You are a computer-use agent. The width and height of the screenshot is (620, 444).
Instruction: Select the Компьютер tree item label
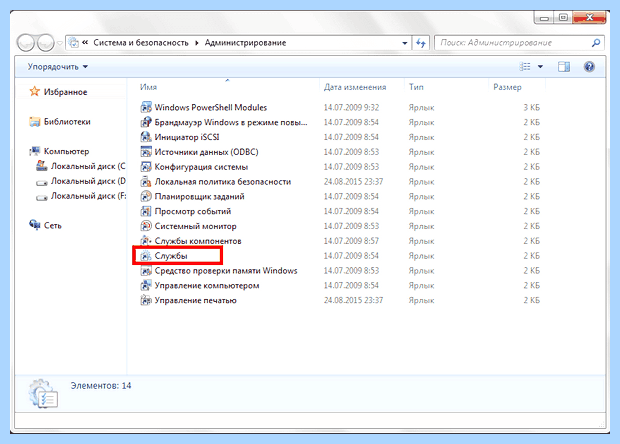(66, 151)
